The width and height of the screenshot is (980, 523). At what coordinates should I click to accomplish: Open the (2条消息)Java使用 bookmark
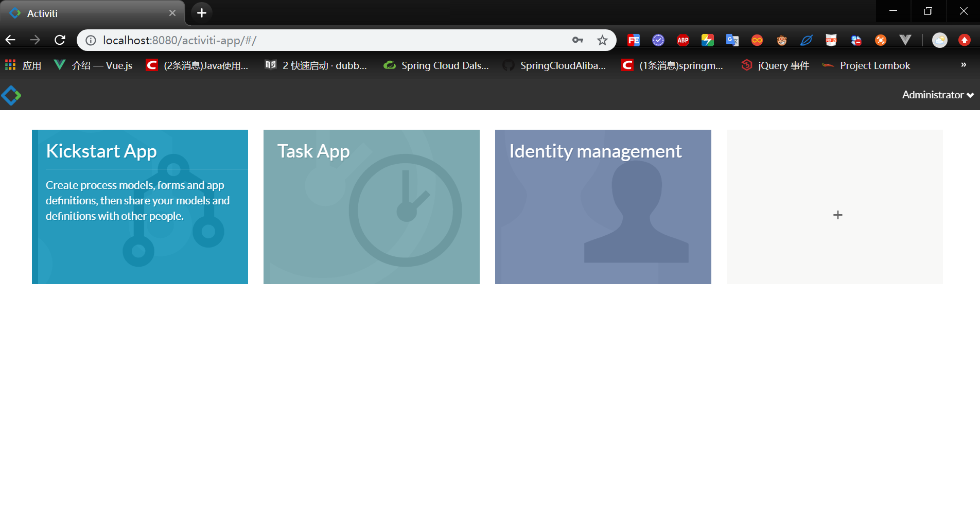pyautogui.click(x=197, y=65)
